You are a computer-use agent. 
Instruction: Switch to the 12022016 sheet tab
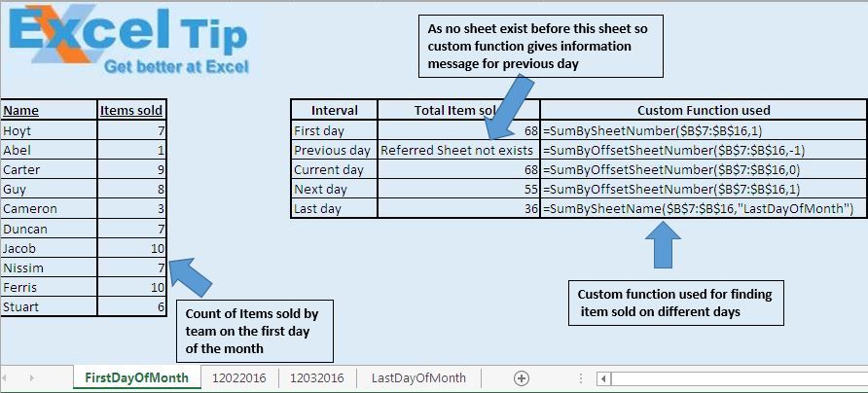[239, 378]
